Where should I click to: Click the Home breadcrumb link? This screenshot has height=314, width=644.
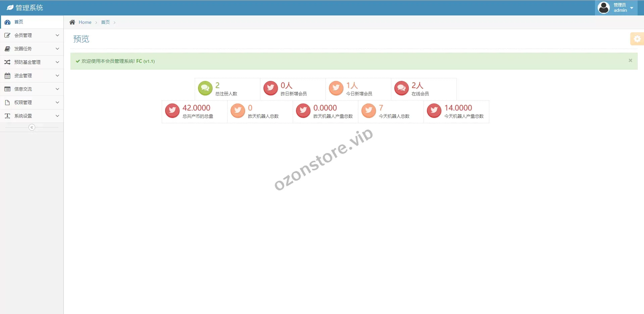point(85,22)
